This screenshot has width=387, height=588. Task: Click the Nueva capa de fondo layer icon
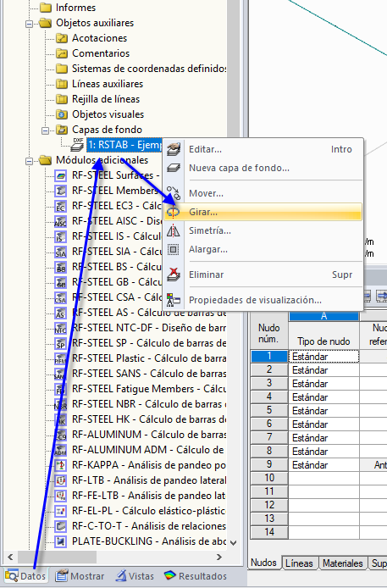173,168
